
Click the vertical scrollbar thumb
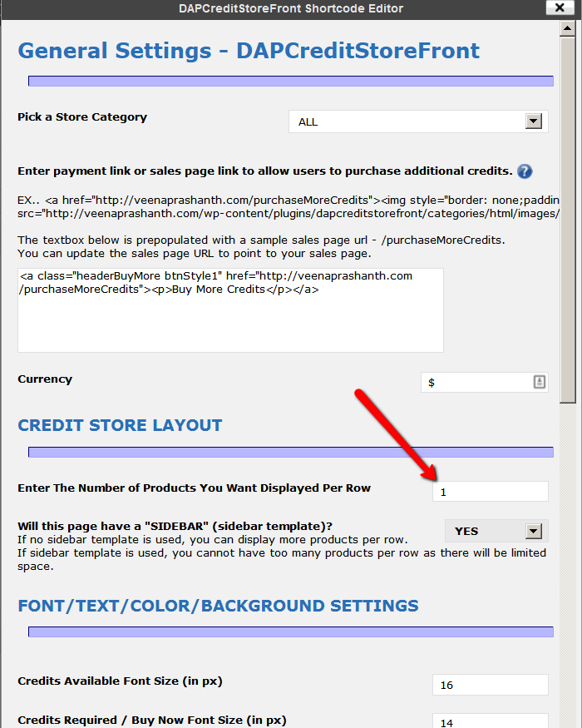point(568,216)
